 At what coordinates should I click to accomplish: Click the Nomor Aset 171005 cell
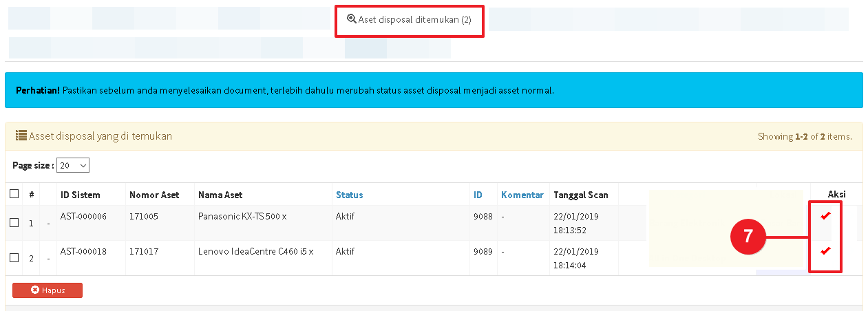pyautogui.click(x=144, y=216)
